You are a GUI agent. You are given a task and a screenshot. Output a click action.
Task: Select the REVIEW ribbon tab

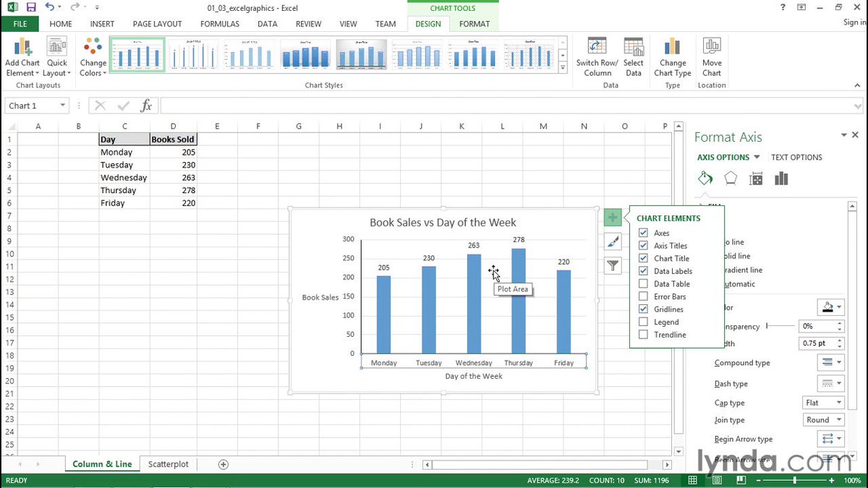(309, 24)
